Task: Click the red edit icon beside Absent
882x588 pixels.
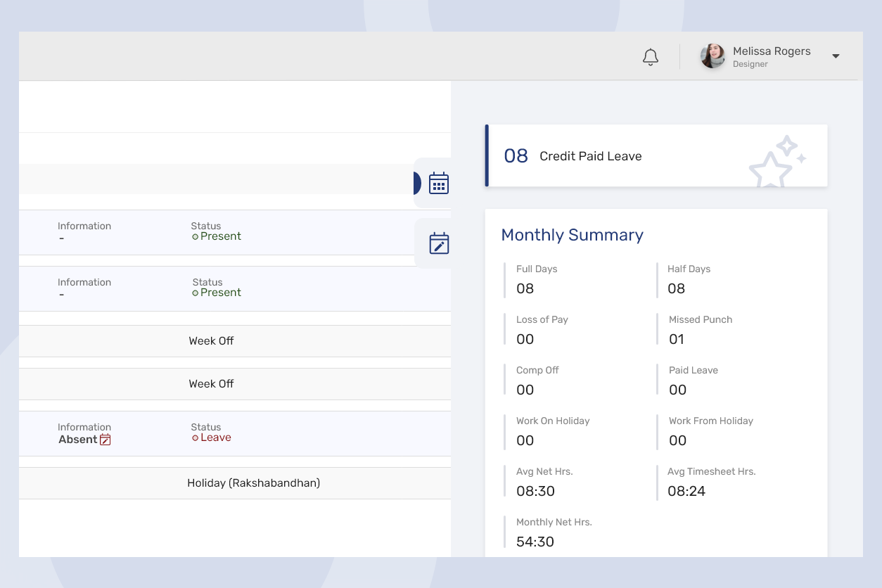Action: click(x=105, y=440)
